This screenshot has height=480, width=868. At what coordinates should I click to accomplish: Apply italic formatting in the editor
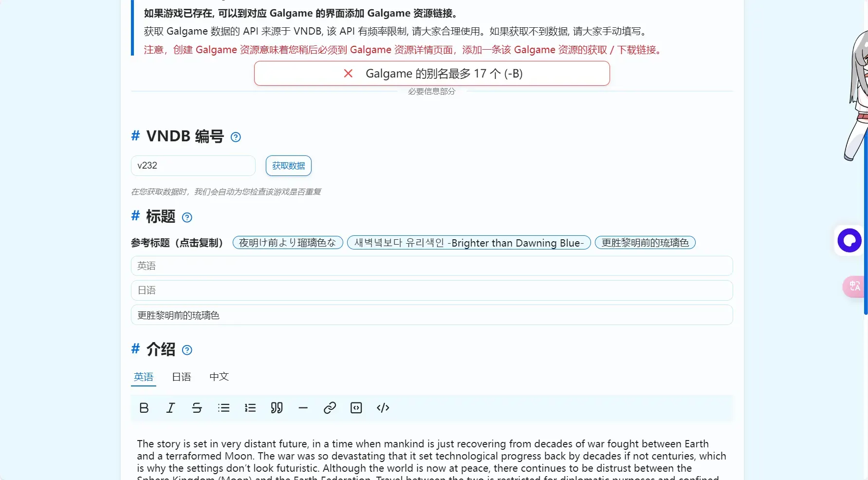click(170, 408)
